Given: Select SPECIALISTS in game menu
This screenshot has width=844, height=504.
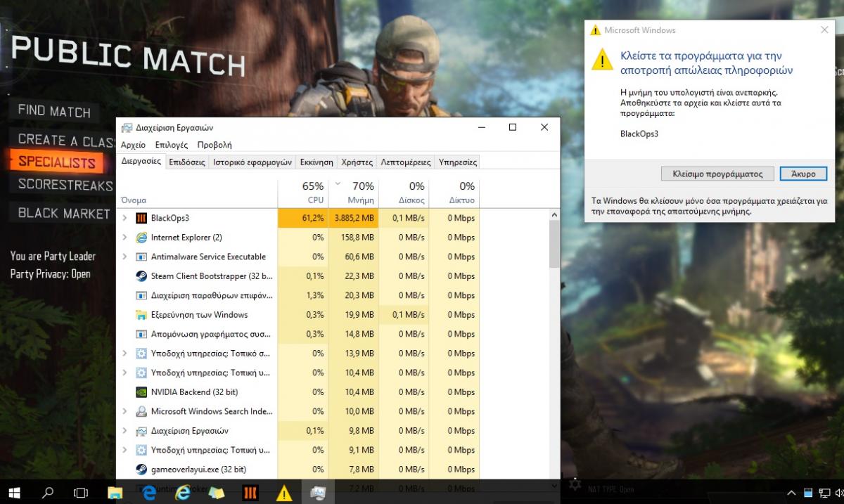Looking at the screenshot, I should coord(56,162).
